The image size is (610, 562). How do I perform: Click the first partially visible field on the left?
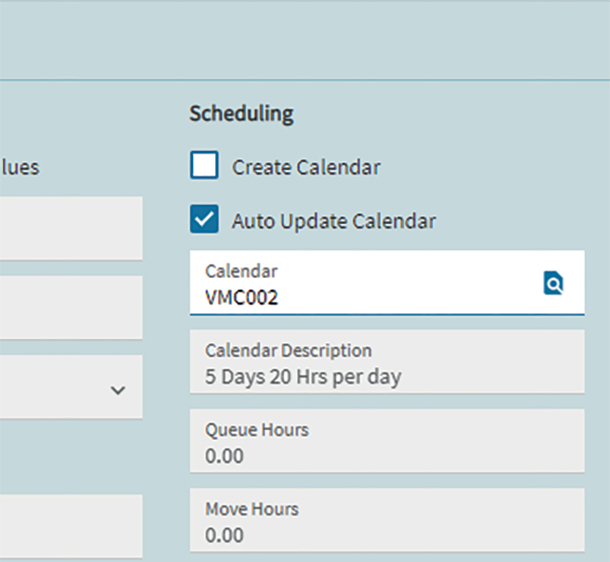pyautogui.click(x=70, y=227)
